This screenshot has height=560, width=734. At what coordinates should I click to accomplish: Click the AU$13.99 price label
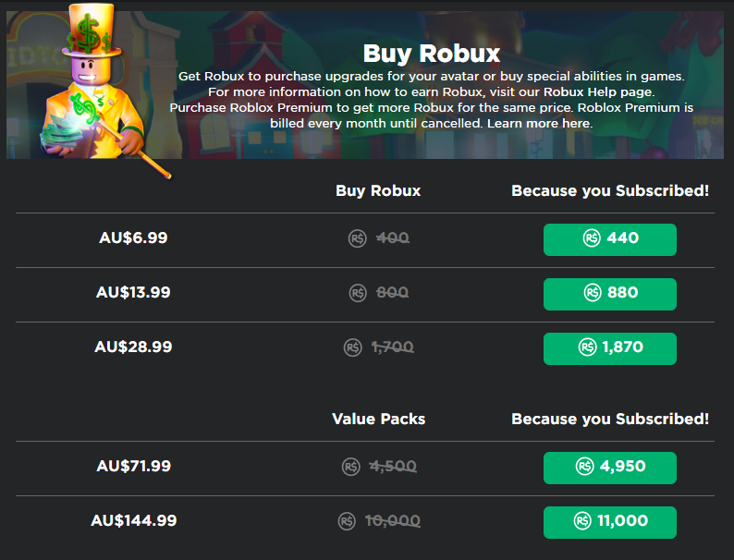click(133, 292)
